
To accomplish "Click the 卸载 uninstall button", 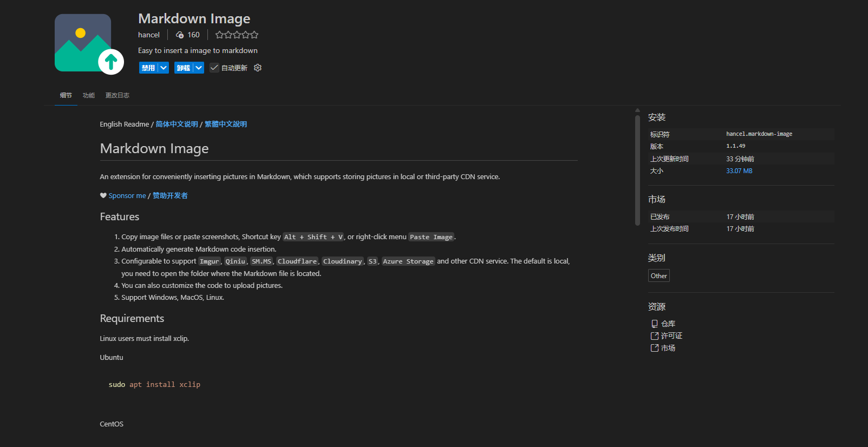I will (x=184, y=68).
